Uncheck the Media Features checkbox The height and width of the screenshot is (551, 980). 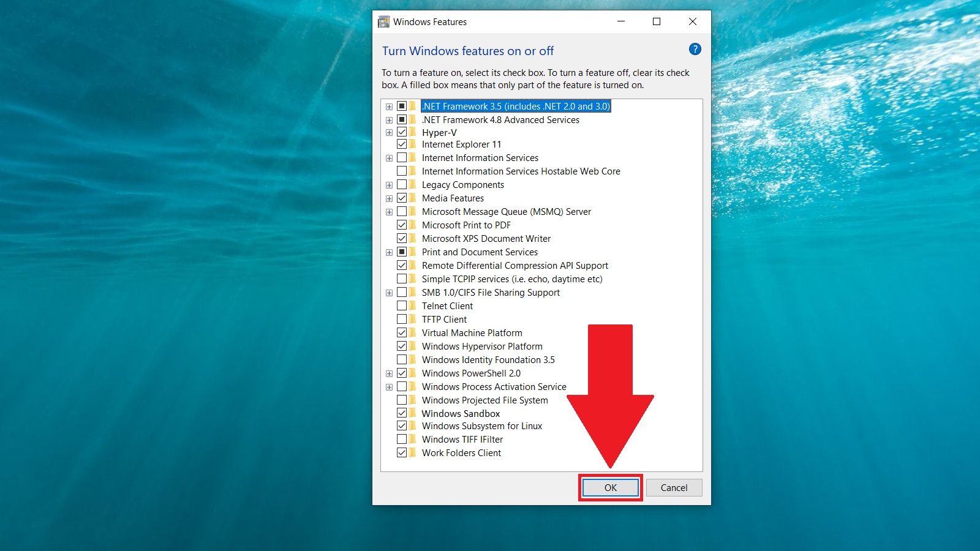coord(402,198)
